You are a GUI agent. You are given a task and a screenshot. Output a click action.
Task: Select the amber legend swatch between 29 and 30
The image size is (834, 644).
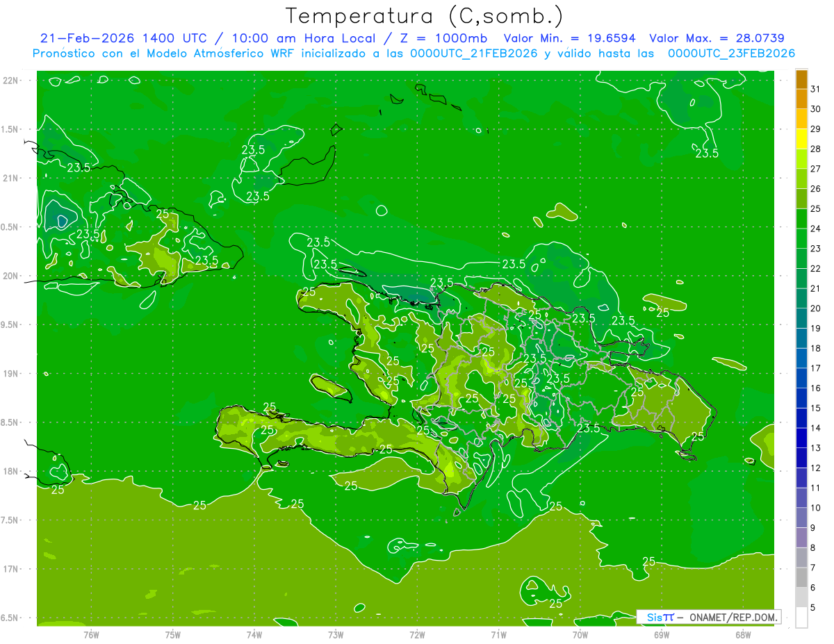(801, 119)
